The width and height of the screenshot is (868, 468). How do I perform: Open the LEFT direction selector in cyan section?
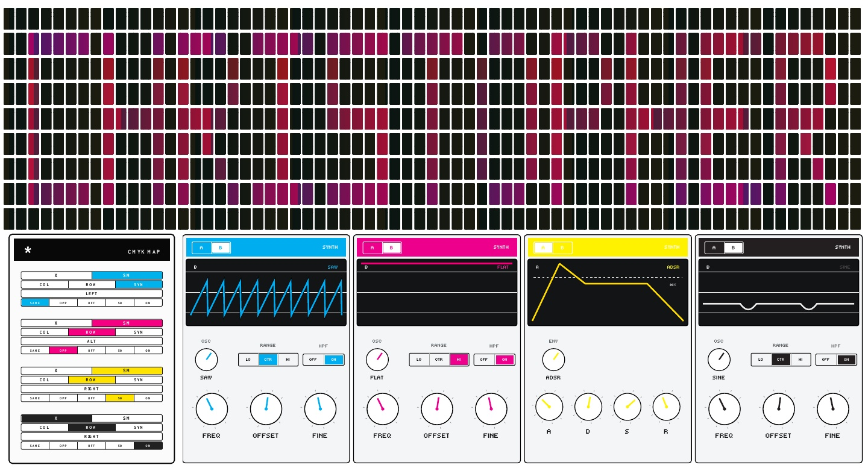tap(92, 294)
